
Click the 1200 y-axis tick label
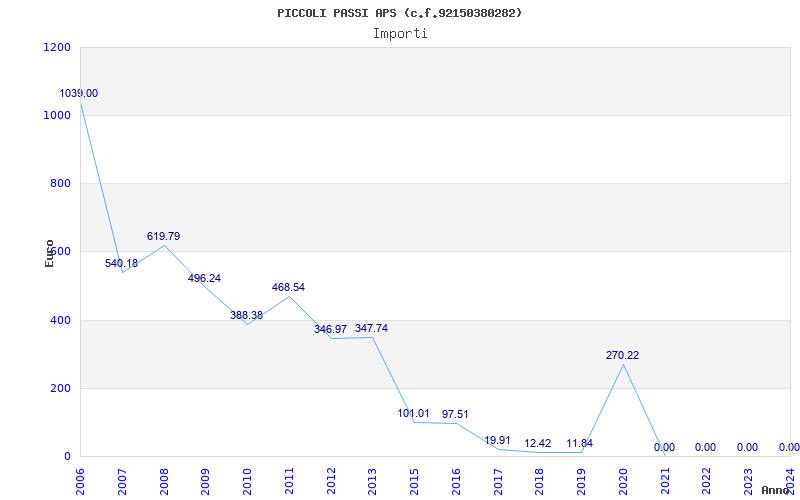pos(57,47)
